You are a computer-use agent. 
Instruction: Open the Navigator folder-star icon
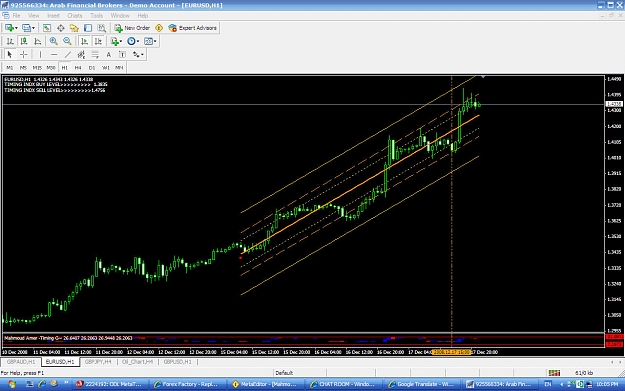point(74,28)
